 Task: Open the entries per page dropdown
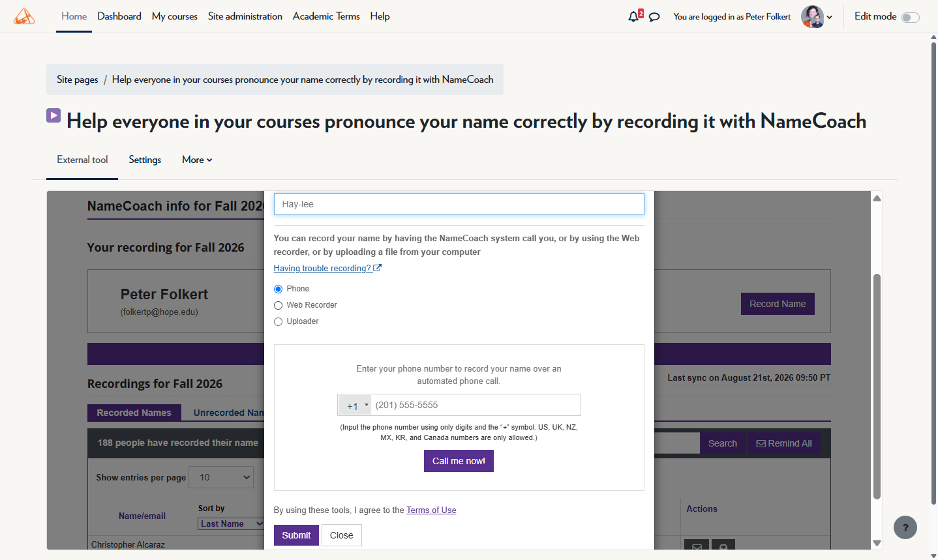point(221,477)
